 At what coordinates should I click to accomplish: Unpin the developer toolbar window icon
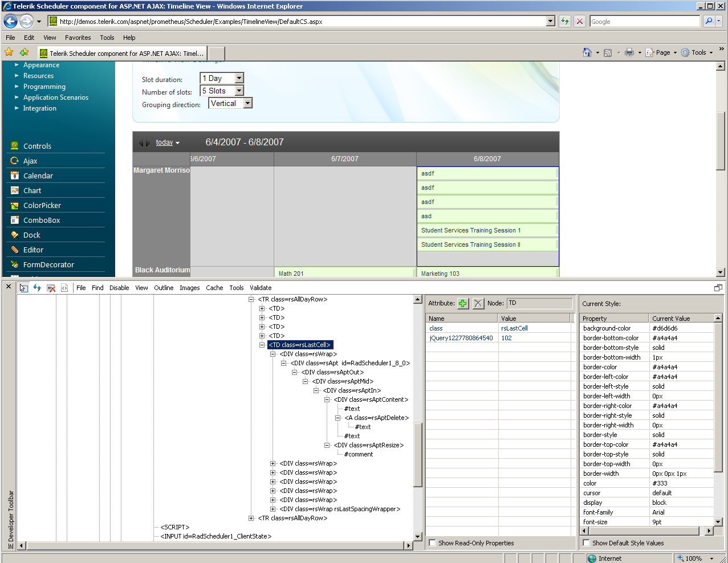pyautogui.click(x=718, y=288)
